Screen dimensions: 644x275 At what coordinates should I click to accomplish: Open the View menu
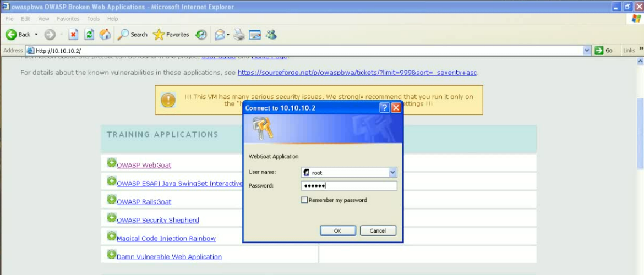(43, 19)
